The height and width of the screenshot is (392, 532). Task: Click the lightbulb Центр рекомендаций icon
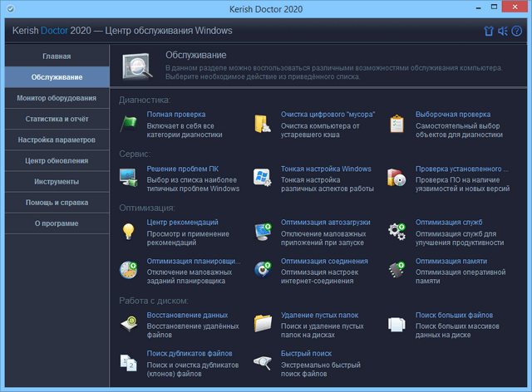point(130,232)
